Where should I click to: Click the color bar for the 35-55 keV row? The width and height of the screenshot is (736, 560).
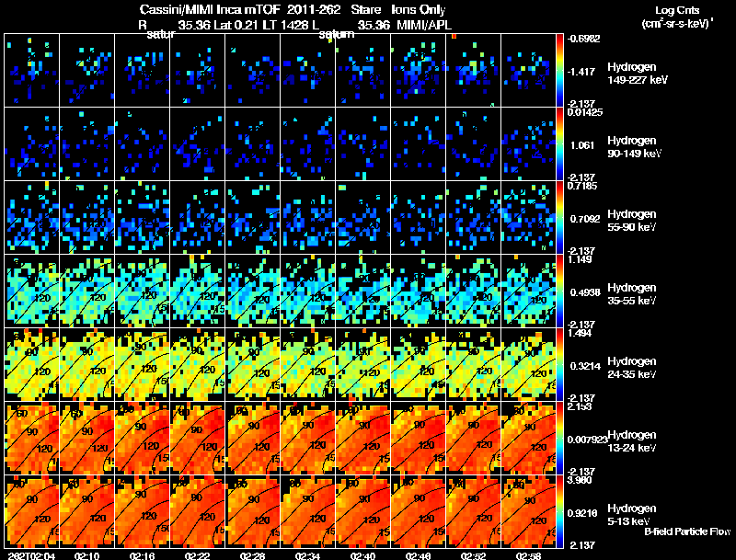tap(559, 291)
